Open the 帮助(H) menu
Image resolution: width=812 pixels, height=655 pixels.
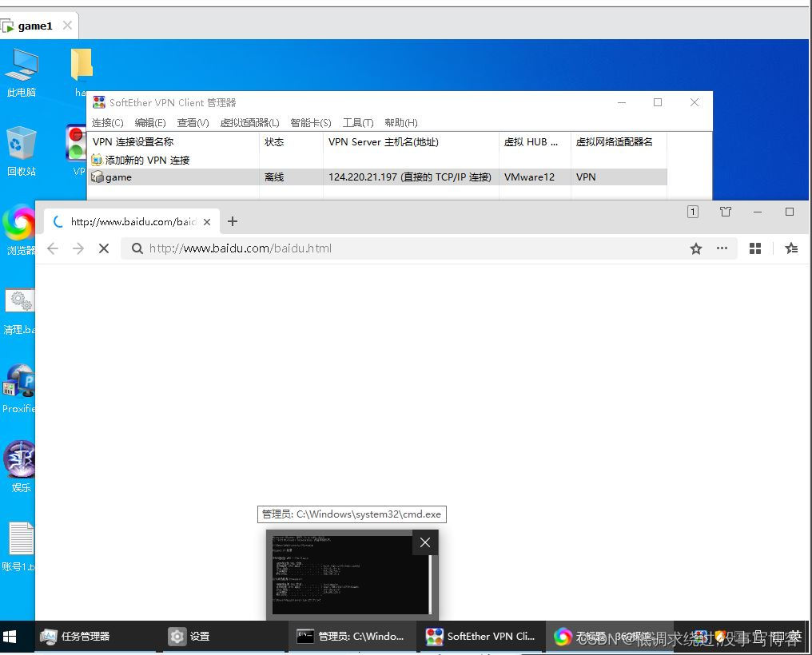[401, 123]
